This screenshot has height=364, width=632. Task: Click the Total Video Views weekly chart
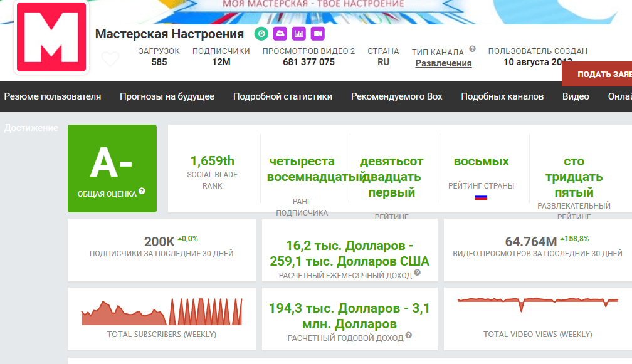(538, 305)
